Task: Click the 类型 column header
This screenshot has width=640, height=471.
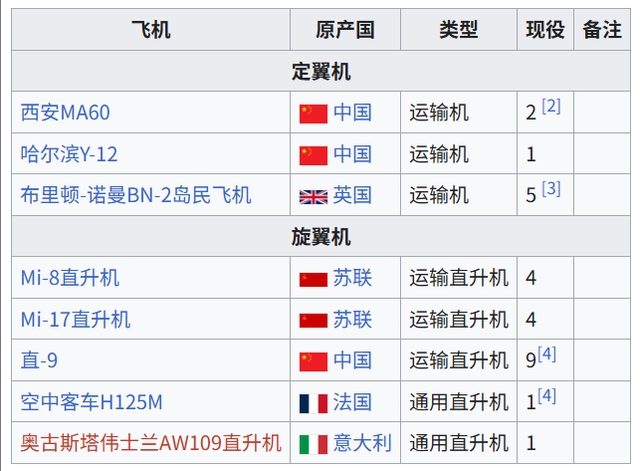Action: (x=459, y=30)
